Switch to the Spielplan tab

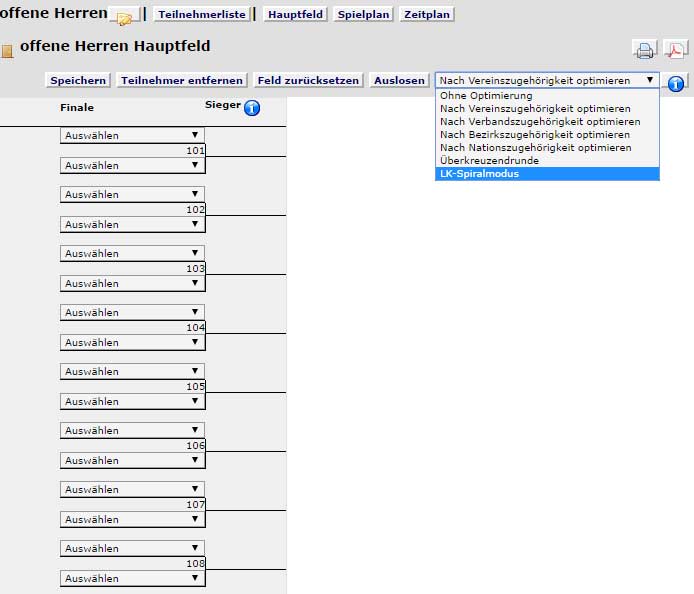364,15
